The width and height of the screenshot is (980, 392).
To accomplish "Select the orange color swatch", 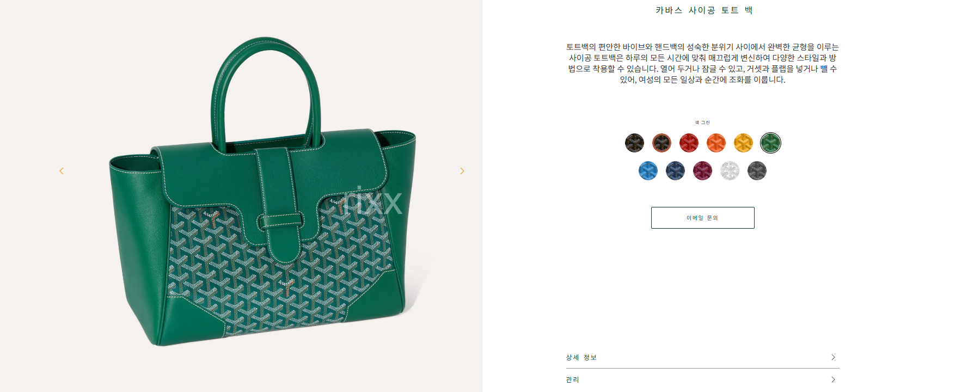I will (716, 143).
